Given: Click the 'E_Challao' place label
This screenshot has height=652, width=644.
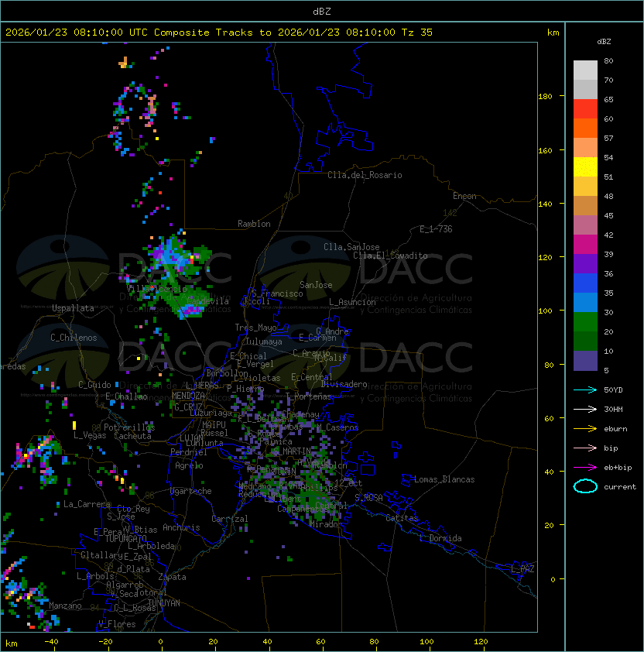Looking at the screenshot, I should [126, 396].
